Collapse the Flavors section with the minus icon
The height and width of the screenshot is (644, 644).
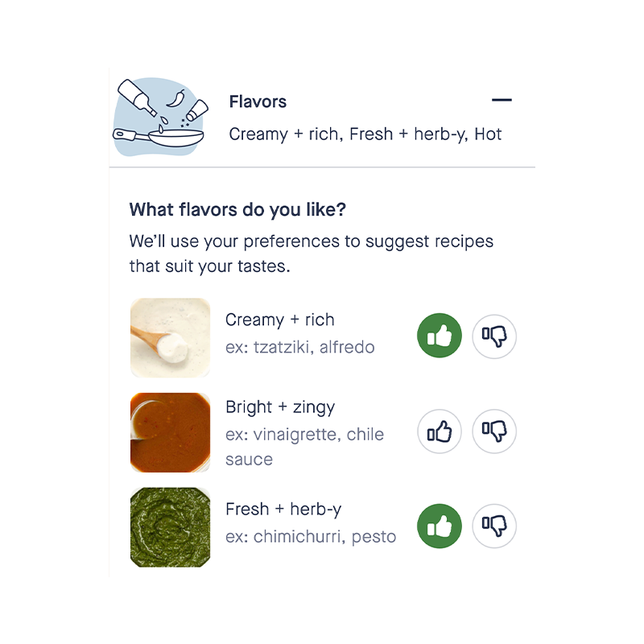pos(502,101)
